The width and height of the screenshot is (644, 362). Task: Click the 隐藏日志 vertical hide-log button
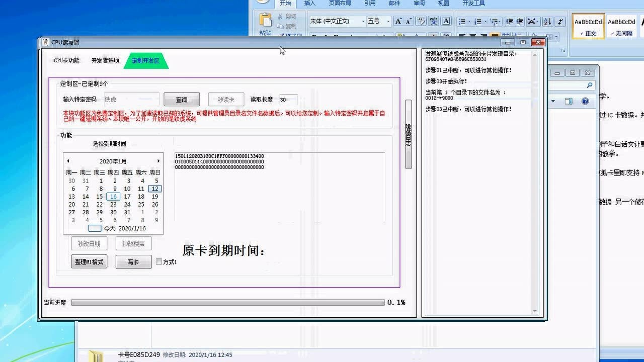(408, 134)
